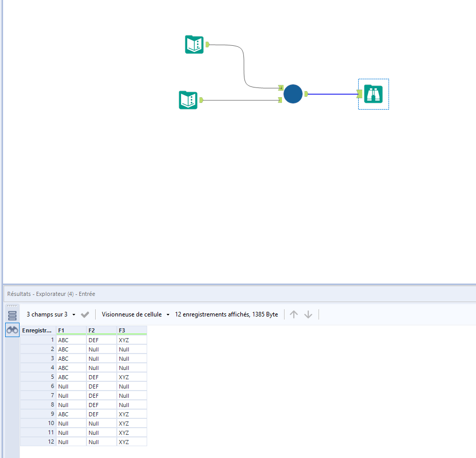Click lower input anchor of Union tool
476x458 pixels.
point(280,100)
